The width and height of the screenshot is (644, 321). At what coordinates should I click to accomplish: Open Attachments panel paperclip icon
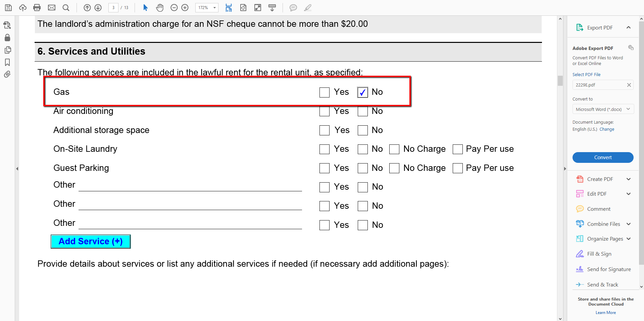(7, 74)
